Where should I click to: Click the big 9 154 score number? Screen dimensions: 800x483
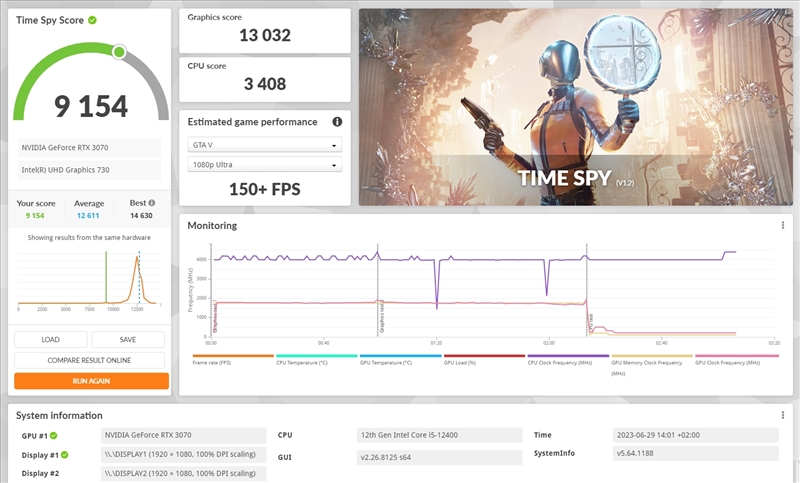click(x=91, y=106)
